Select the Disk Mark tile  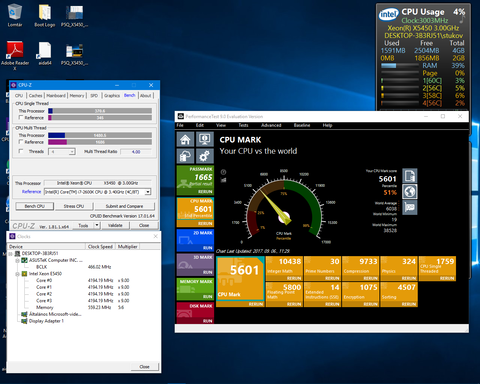tap(195, 313)
